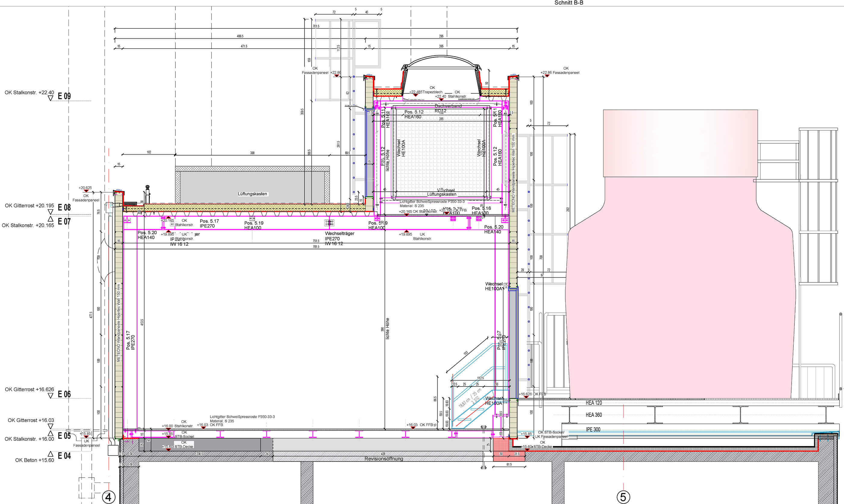This screenshot has height=504, width=844.
Task: Select the vertical "359.5" dimension value
Action: (302, 112)
